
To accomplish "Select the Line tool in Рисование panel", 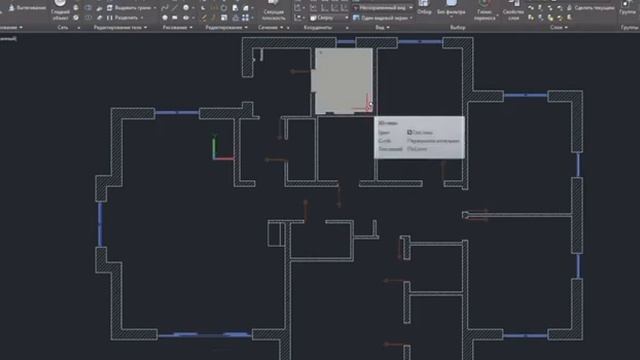I will (x=175, y=8).
